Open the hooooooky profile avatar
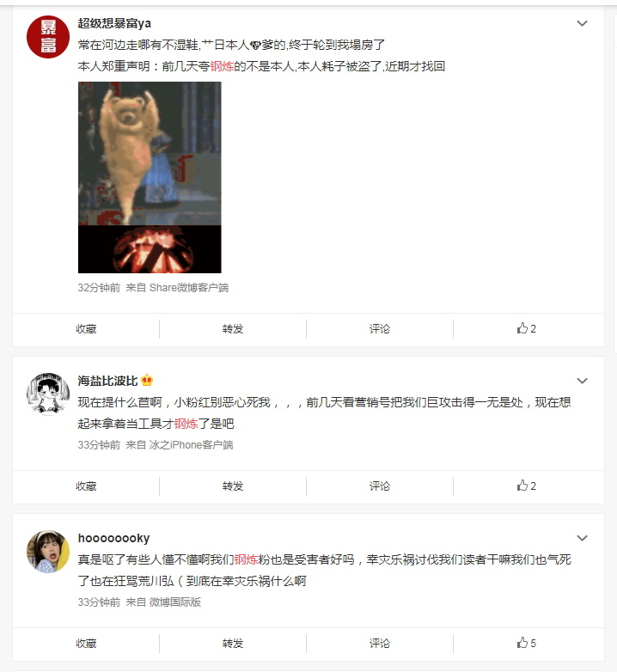Screen dimensions: 617x672 click(48, 552)
